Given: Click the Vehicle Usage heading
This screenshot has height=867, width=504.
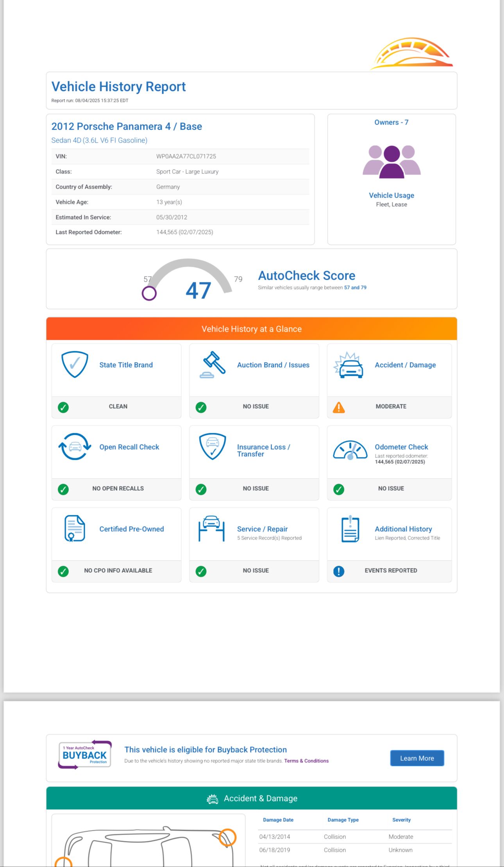Looking at the screenshot, I should click(x=391, y=195).
